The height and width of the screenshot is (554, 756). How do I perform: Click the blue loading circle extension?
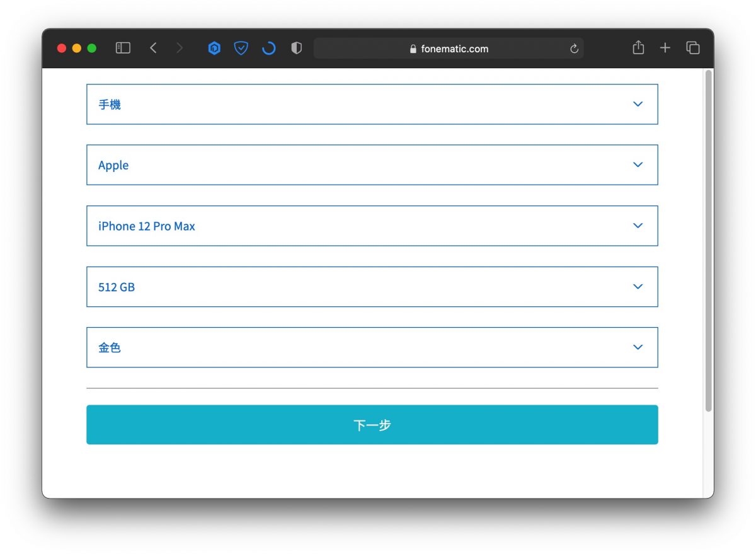pos(269,48)
